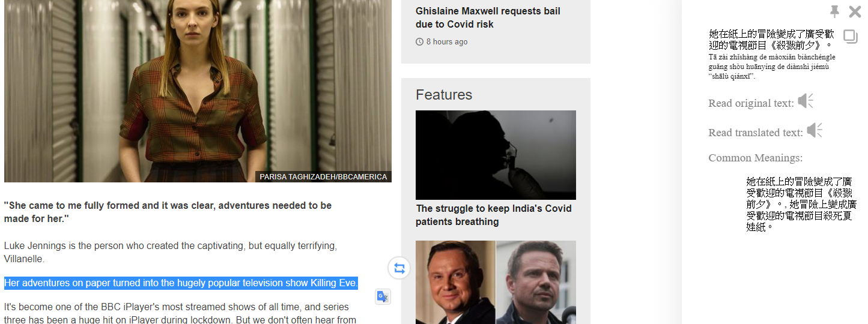Play audio for Read translated text
This screenshot has width=868, height=324.
click(x=815, y=131)
